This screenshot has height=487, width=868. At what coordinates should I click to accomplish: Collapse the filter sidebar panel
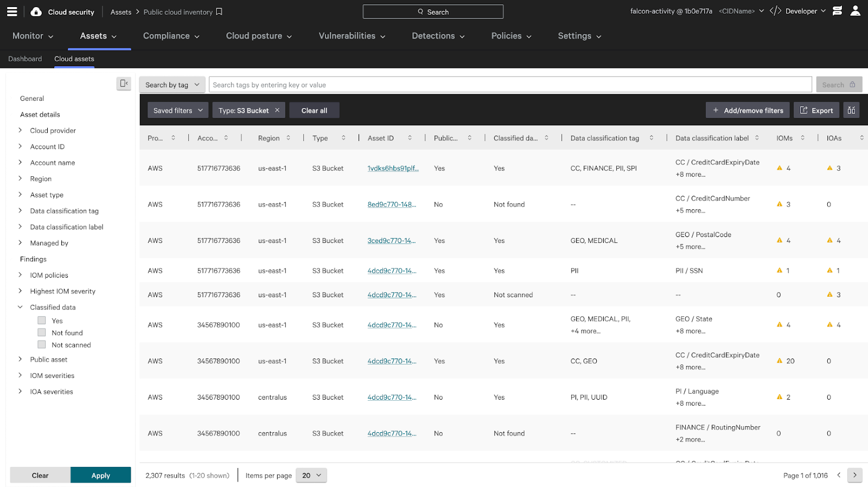pyautogui.click(x=124, y=83)
